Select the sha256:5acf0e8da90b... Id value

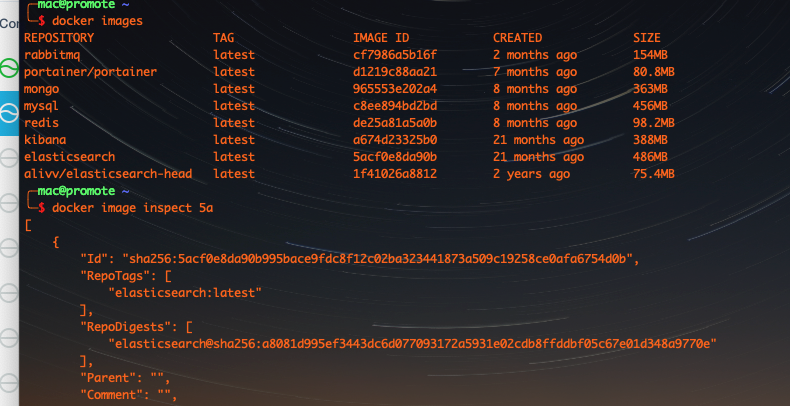pos(378,259)
